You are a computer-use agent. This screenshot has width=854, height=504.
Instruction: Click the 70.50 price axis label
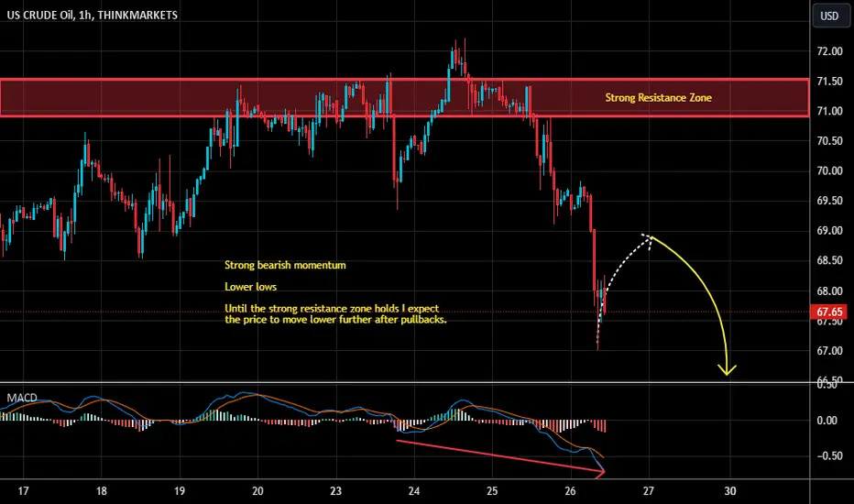[829, 141]
